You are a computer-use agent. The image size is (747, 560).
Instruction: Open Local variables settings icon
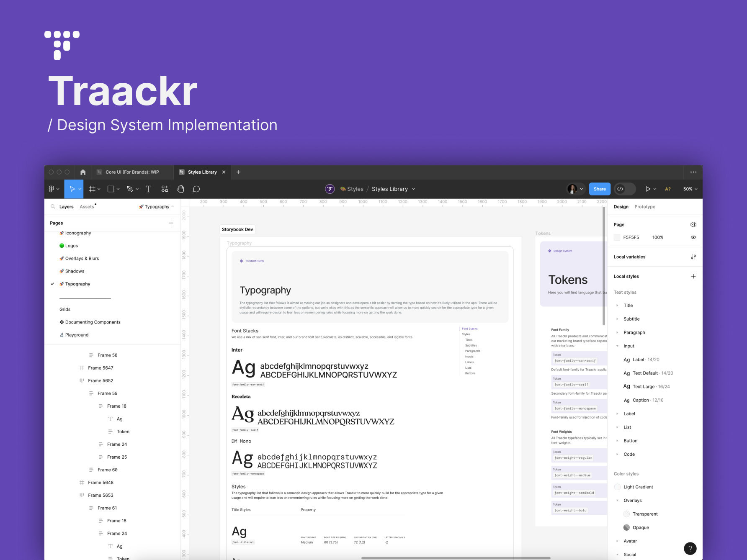point(693,257)
